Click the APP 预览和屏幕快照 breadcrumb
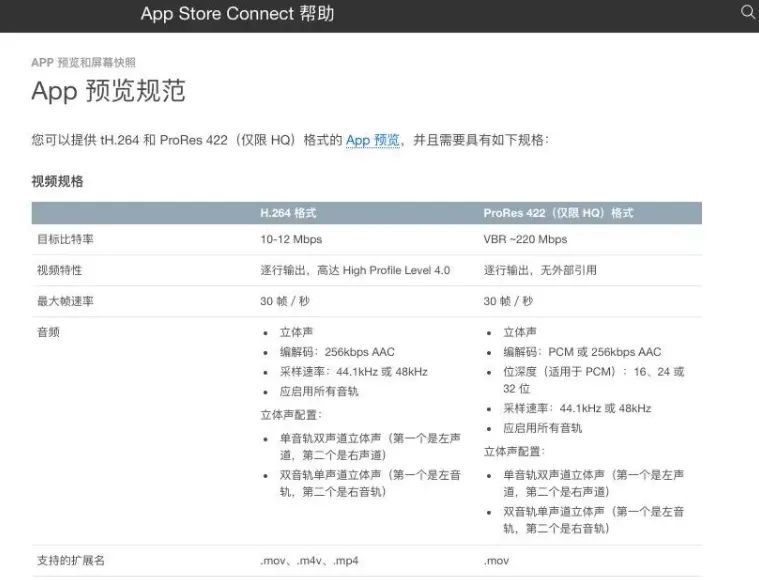 83,62
